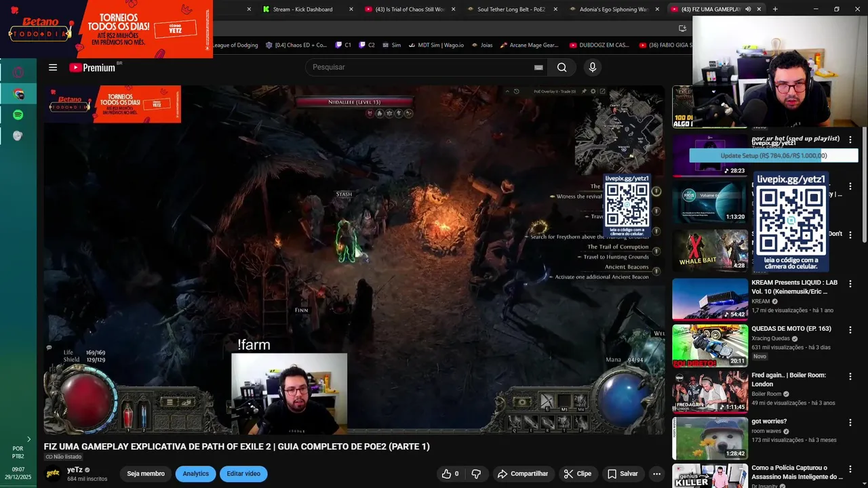Viewport: 868px width, 488px height.
Task: Open the Opera GX taskbar icon
Action: (x=18, y=73)
